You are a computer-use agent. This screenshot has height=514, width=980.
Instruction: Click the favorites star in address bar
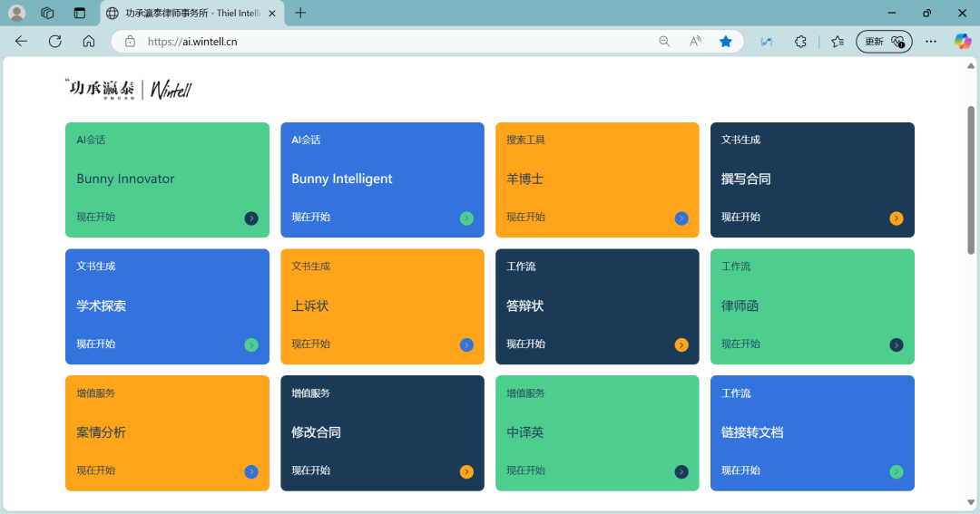click(x=726, y=41)
